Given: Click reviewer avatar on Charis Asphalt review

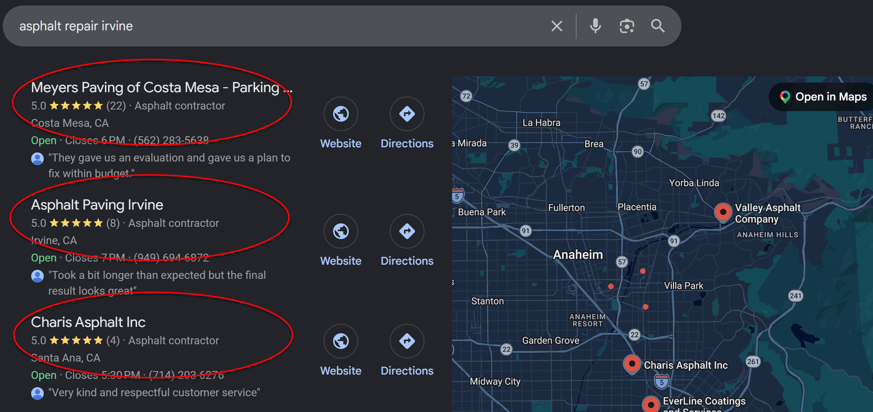Looking at the screenshot, I should coord(37,393).
